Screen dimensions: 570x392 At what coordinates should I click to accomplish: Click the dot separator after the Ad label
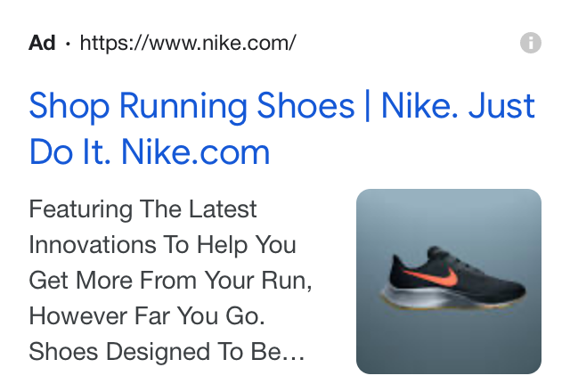point(68,44)
